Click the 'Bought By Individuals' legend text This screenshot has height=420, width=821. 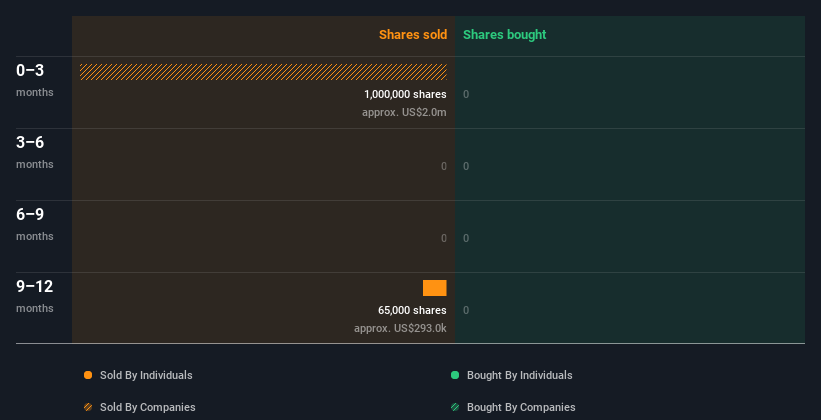click(x=519, y=375)
